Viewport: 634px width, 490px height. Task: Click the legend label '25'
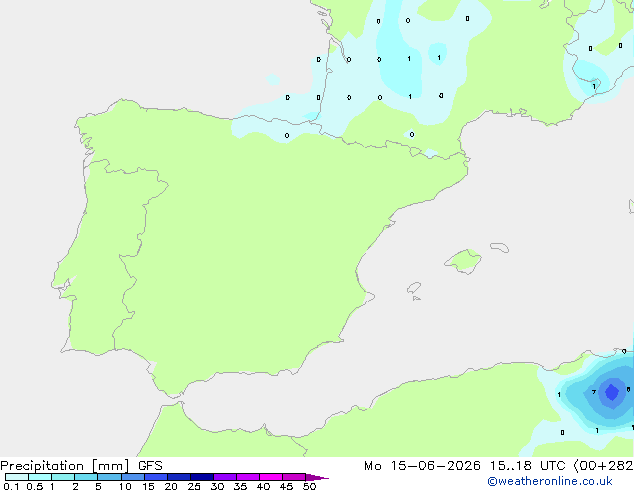click(x=194, y=486)
